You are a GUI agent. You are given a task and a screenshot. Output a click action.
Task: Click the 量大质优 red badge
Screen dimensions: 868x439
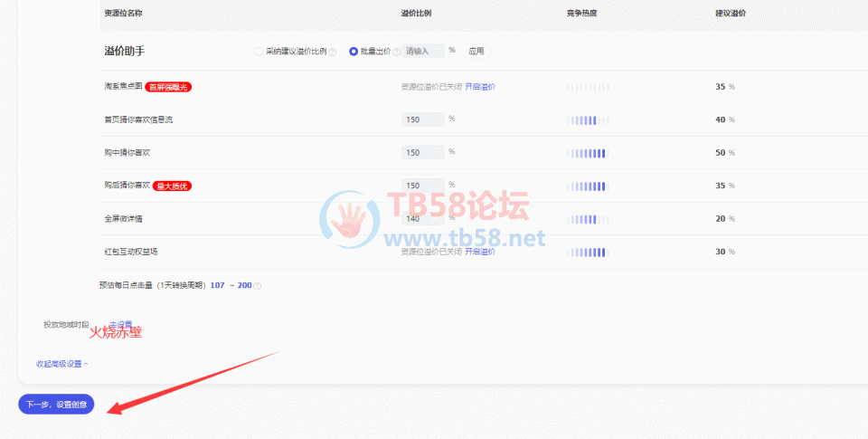point(172,186)
